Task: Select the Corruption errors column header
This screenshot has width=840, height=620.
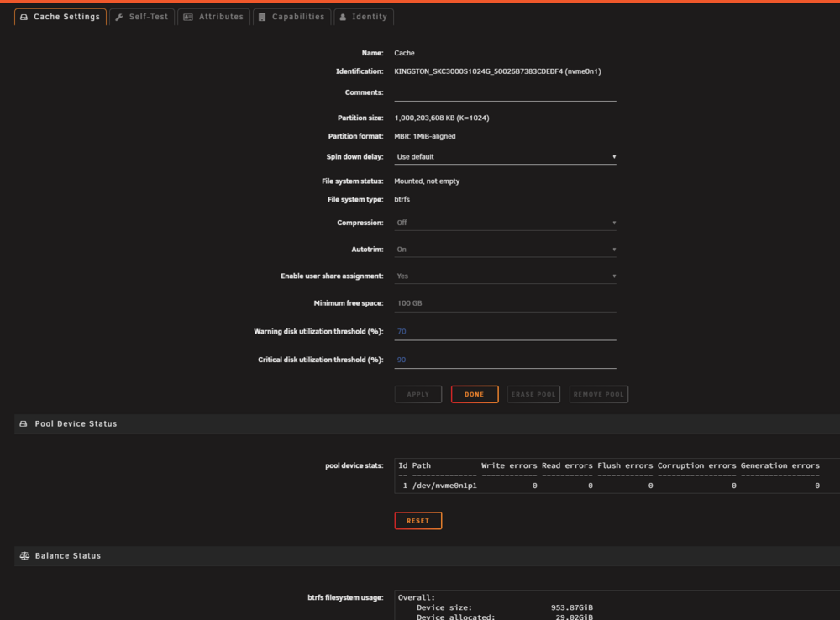Action: point(696,465)
